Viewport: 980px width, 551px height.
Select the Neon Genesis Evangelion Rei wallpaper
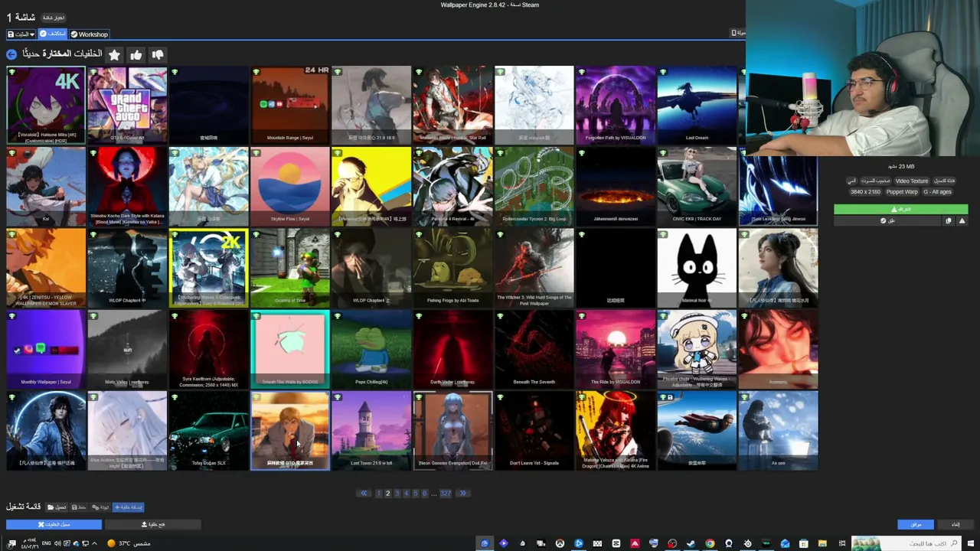click(452, 430)
